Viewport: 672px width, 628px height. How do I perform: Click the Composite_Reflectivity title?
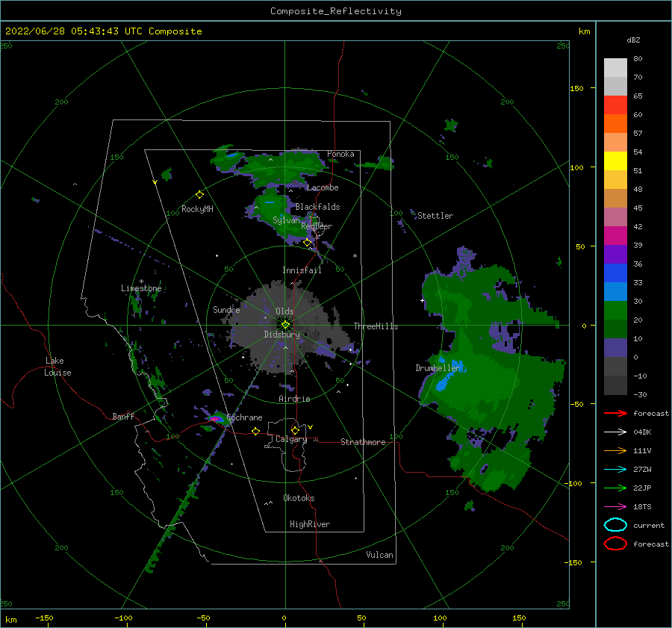(336, 11)
